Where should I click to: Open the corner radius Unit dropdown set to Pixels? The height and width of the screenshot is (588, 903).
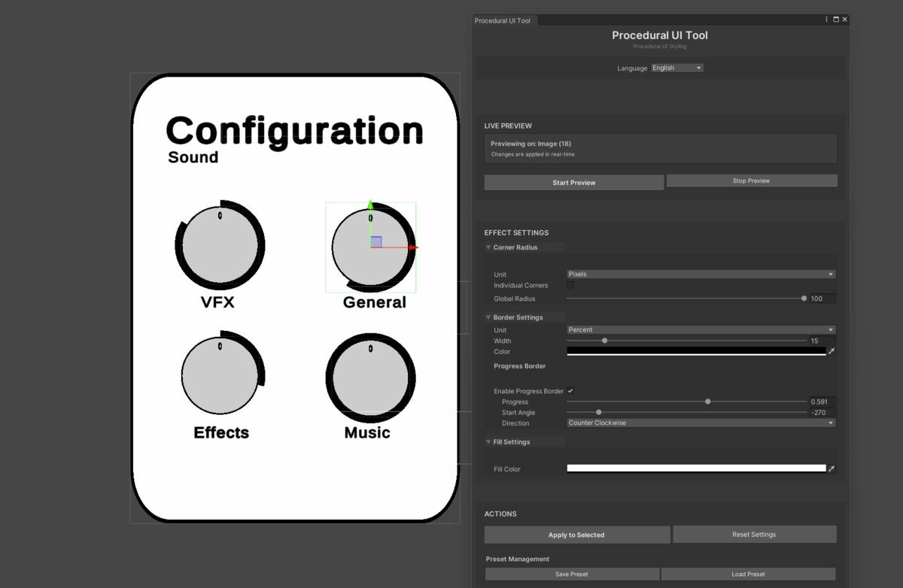(700, 274)
